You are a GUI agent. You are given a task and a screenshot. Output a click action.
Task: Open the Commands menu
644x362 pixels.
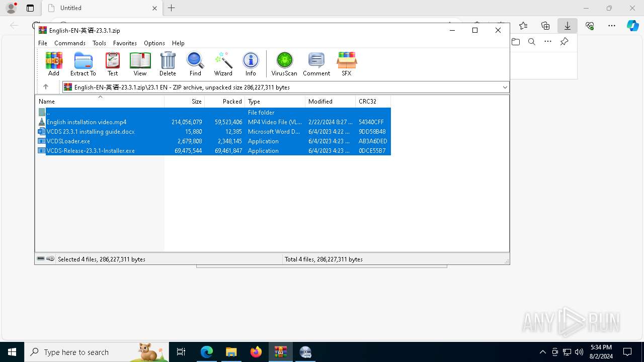70,43
